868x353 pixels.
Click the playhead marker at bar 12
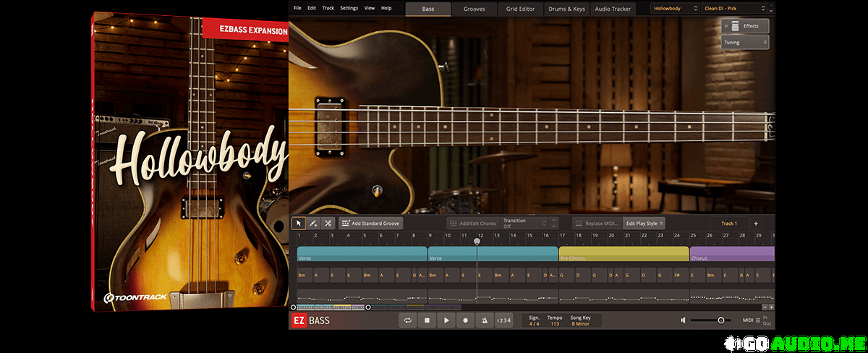477,241
